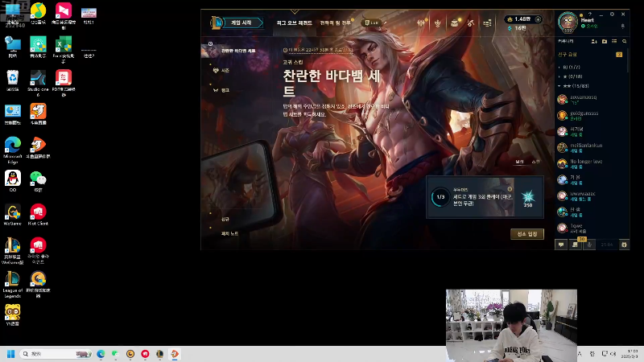Viewport: 644px width, 362px height.
Task: Select friend aswamzesq in the list
Action: pos(590,99)
